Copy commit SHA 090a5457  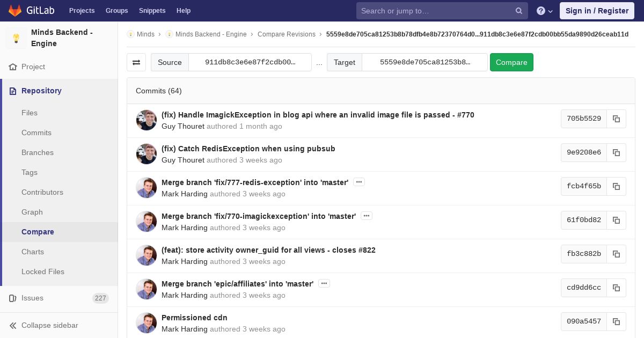(616, 322)
